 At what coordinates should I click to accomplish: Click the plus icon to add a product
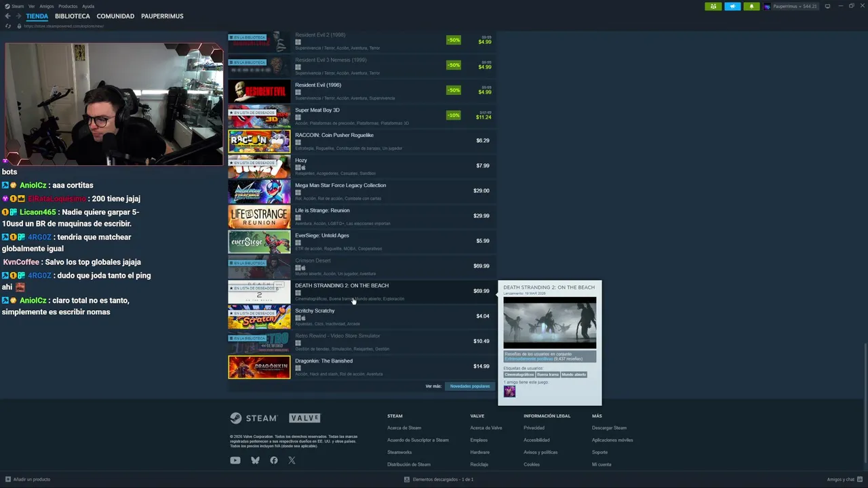7,479
